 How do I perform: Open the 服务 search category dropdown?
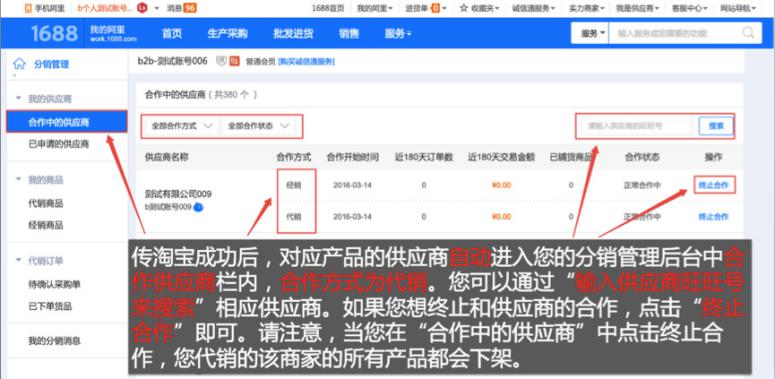593,34
